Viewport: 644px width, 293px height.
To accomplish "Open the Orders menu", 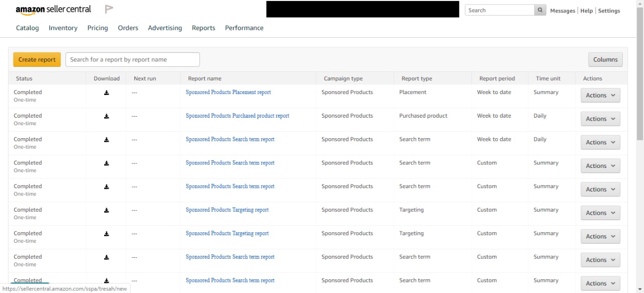I will click(x=128, y=28).
